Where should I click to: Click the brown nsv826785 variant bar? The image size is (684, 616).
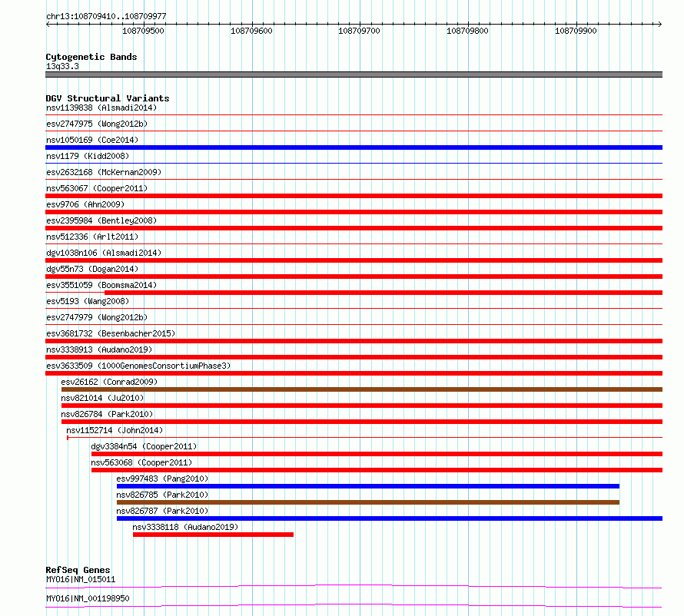click(367, 502)
